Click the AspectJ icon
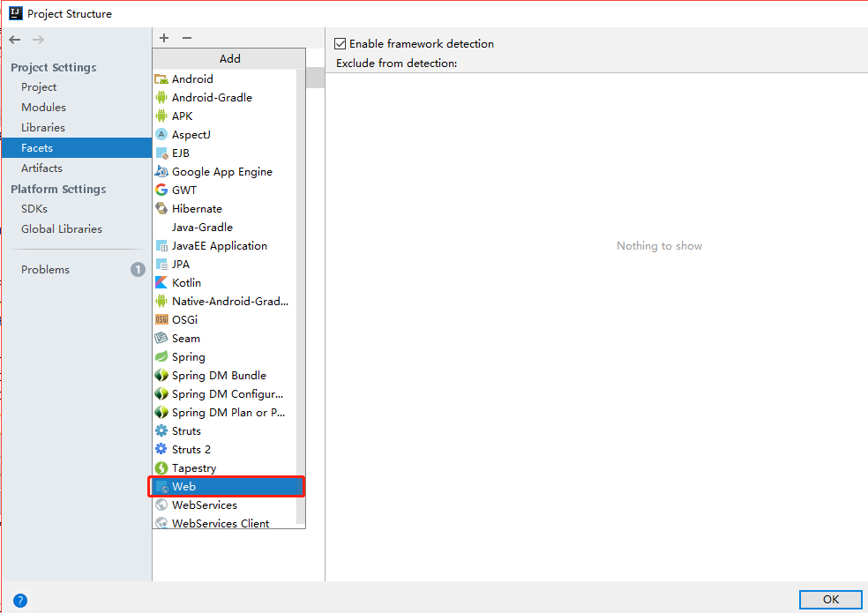868x613 pixels. 161,135
